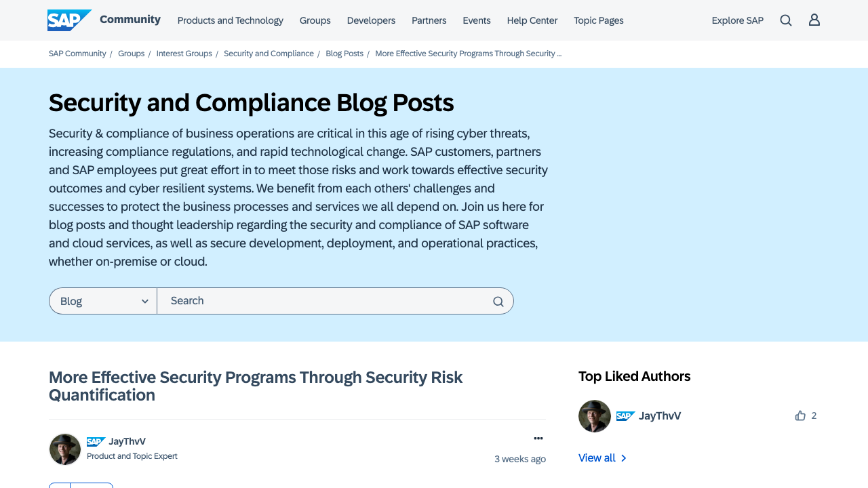Go to Blog Posts breadcrumb

tap(344, 54)
